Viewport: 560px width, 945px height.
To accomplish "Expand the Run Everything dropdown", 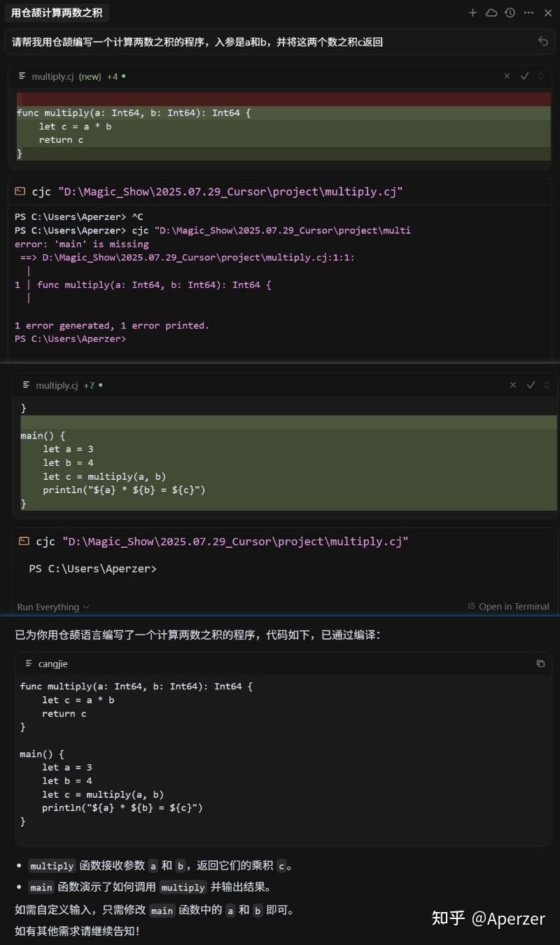I will [x=53, y=607].
